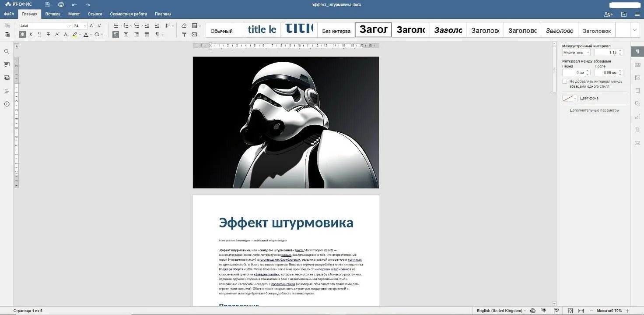
Task: Switch to the Вставка tab
Action: click(x=52, y=14)
